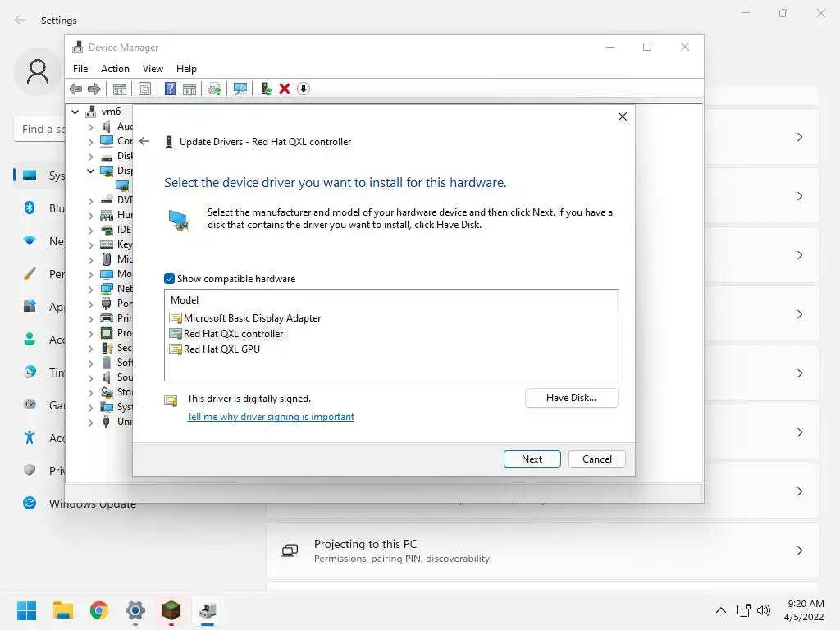The image size is (840, 630).
Task: Open the View menu in Device Manager
Action: pyautogui.click(x=153, y=69)
